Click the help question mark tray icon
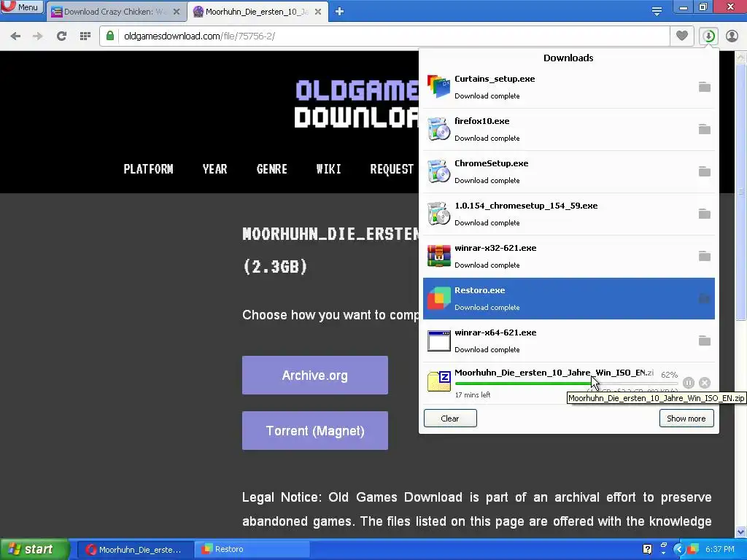This screenshot has height=560, width=747. click(x=648, y=549)
